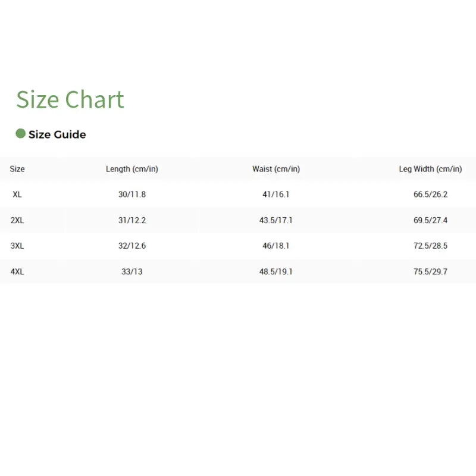
Task: Select the Waist (cm/in) column header
Action: point(276,169)
